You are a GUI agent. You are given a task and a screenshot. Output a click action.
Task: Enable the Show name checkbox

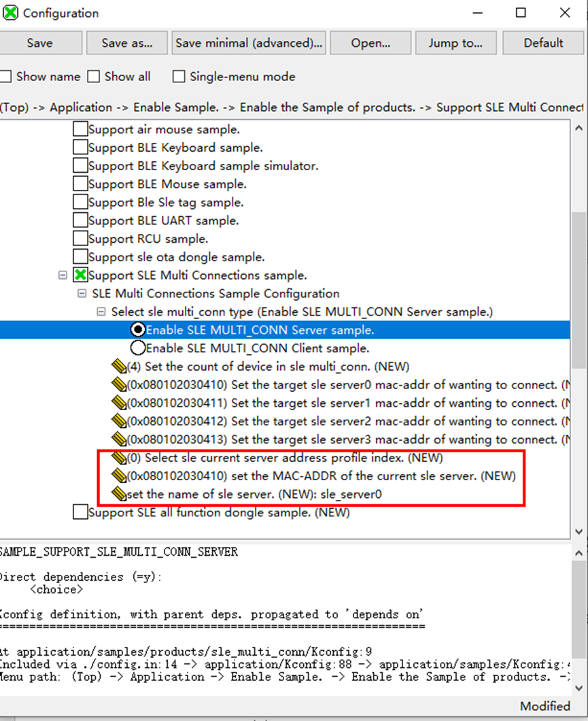[6, 77]
